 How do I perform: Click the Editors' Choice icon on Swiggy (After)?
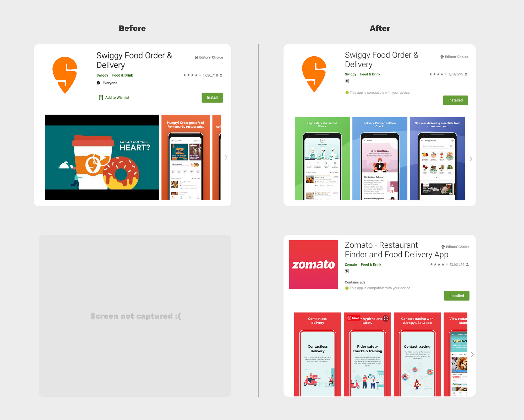tap(440, 56)
